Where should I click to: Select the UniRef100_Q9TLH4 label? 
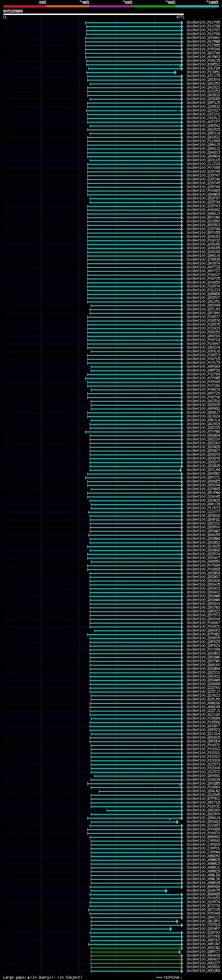click(203, 470)
